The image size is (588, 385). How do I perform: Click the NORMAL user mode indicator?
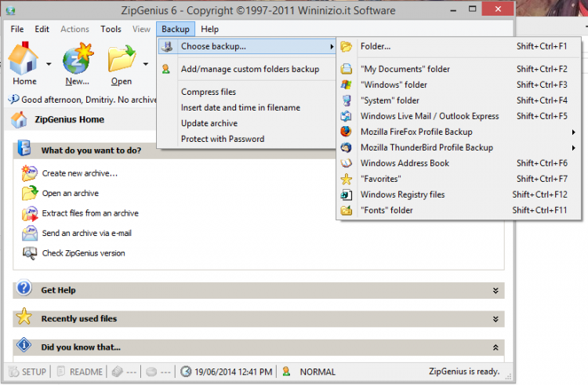click(x=318, y=372)
